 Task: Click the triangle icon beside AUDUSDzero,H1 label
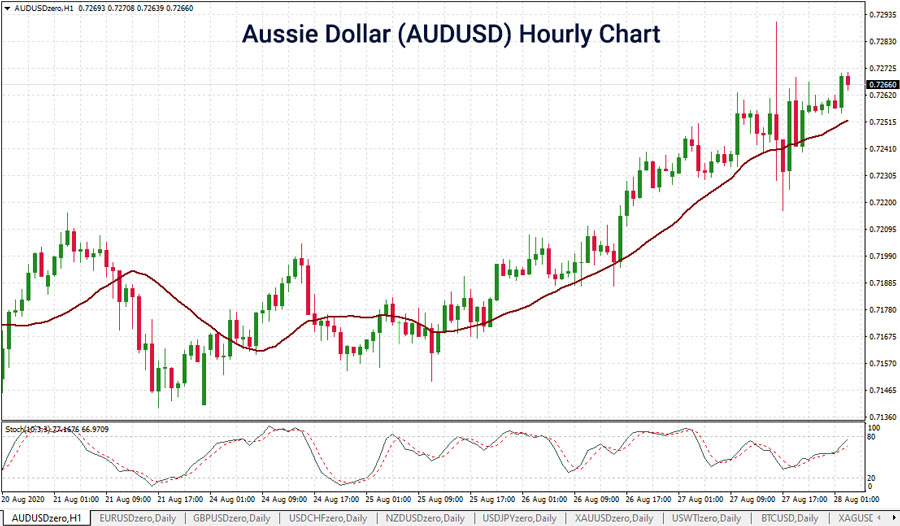pos(5,7)
